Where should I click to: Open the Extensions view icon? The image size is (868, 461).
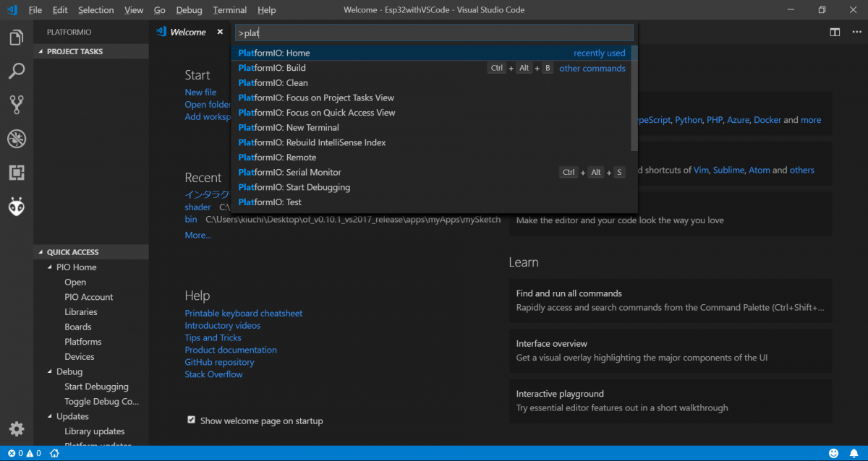tap(17, 173)
